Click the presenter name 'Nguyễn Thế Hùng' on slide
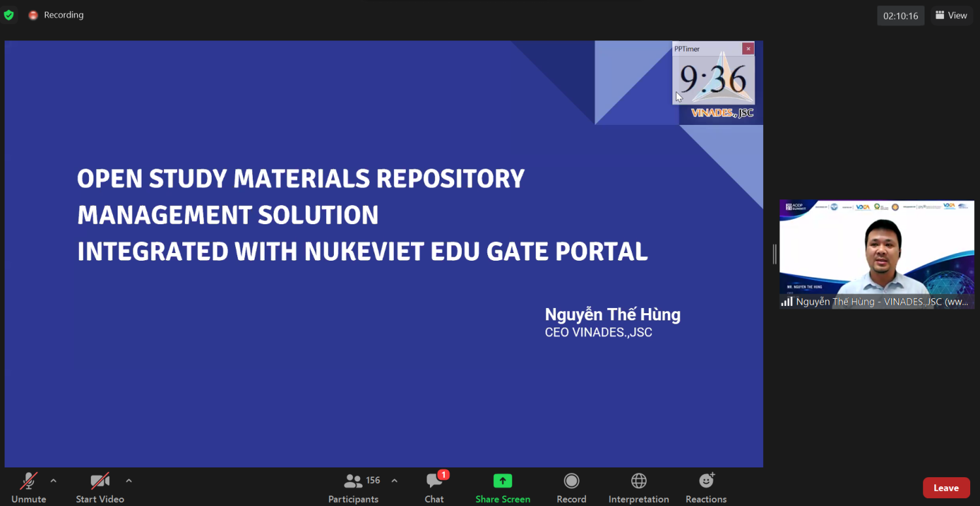 click(613, 314)
